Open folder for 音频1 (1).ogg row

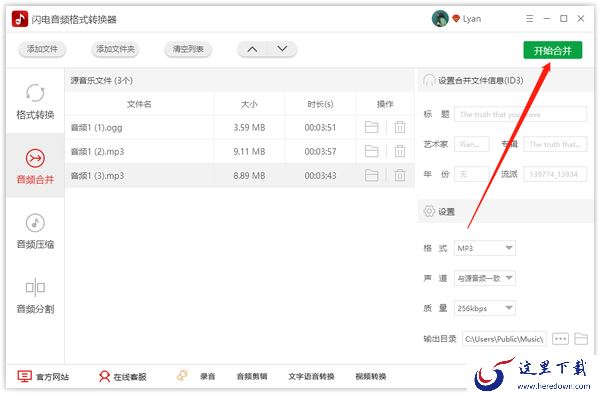pos(371,127)
